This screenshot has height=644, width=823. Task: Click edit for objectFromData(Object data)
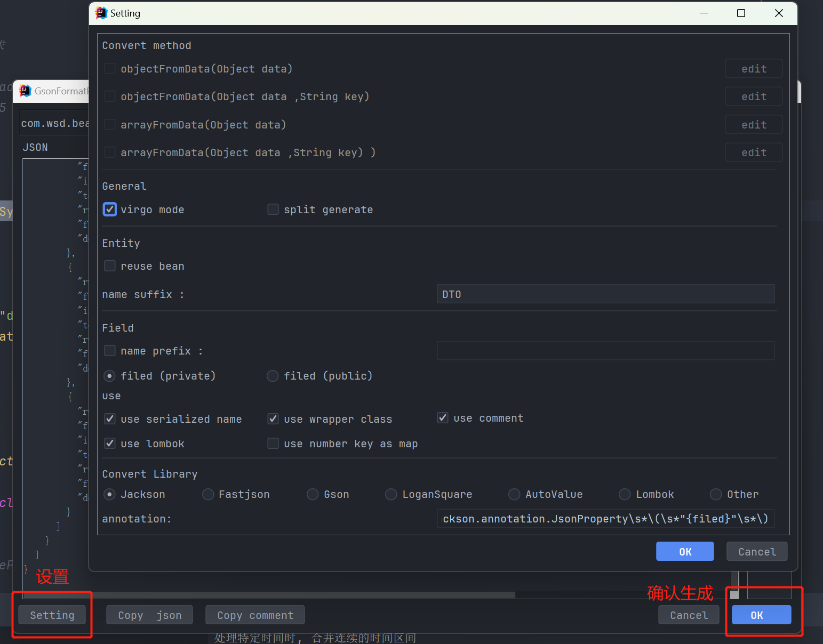[754, 69]
